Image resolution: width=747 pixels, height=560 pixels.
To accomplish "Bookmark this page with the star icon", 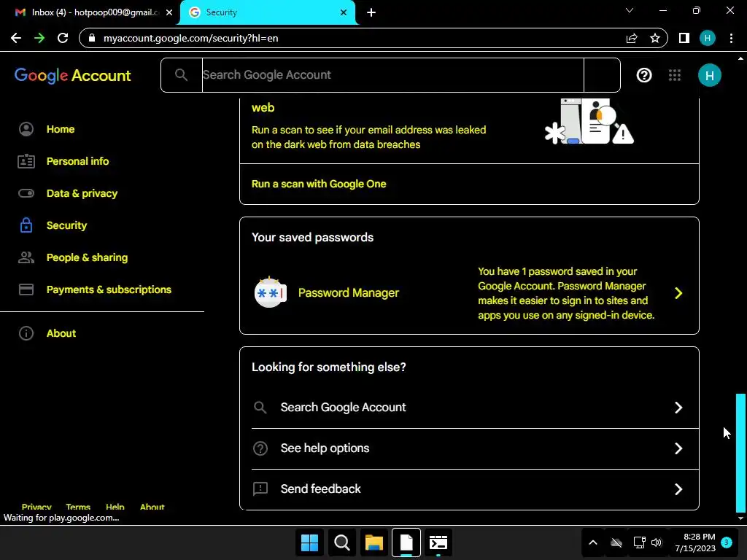I will [x=655, y=38].
